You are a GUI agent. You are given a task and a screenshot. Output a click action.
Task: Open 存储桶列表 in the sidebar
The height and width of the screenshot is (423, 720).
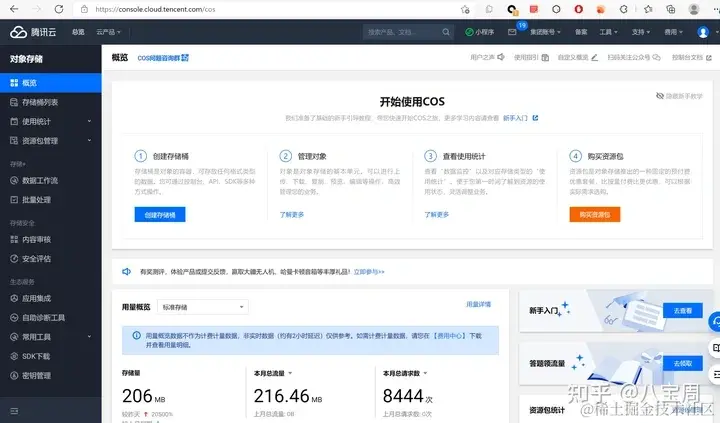51,102
